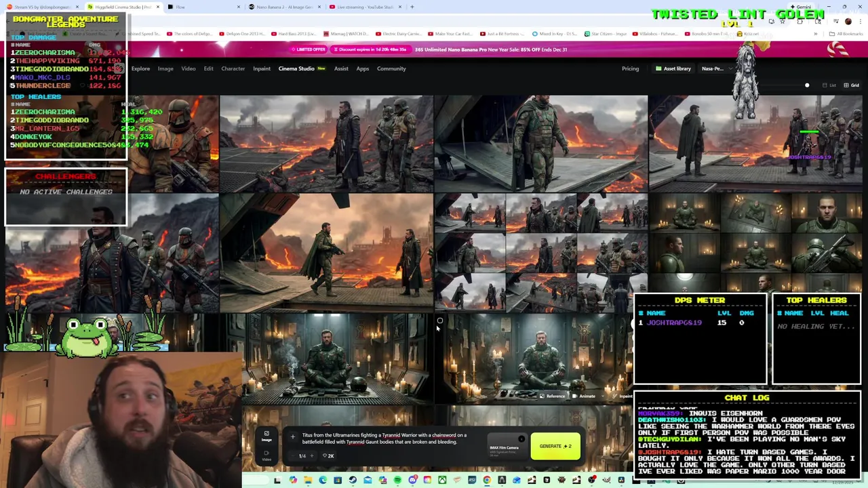Switch to Grid view
Image resolution: width=868 pixels, height=488 pixels.
click(x=851, y=85)
